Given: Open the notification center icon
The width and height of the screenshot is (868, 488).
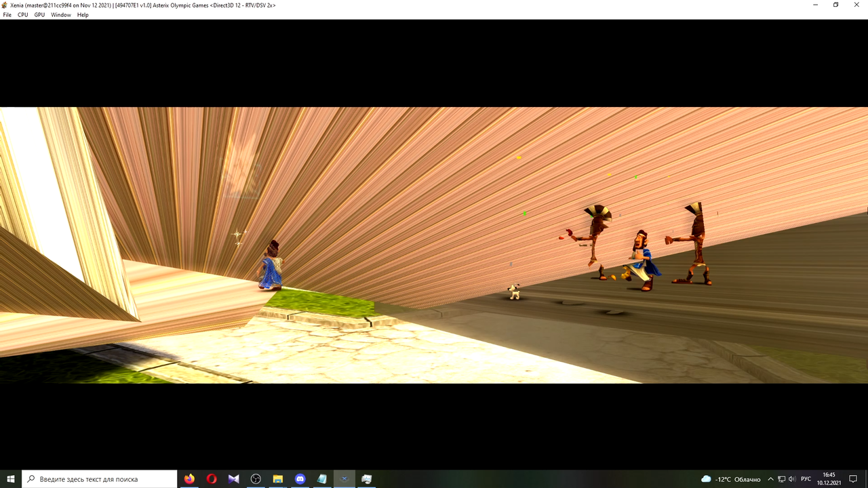Looking at the screenshot, I should pyautogui.click(x=853, y=479).
